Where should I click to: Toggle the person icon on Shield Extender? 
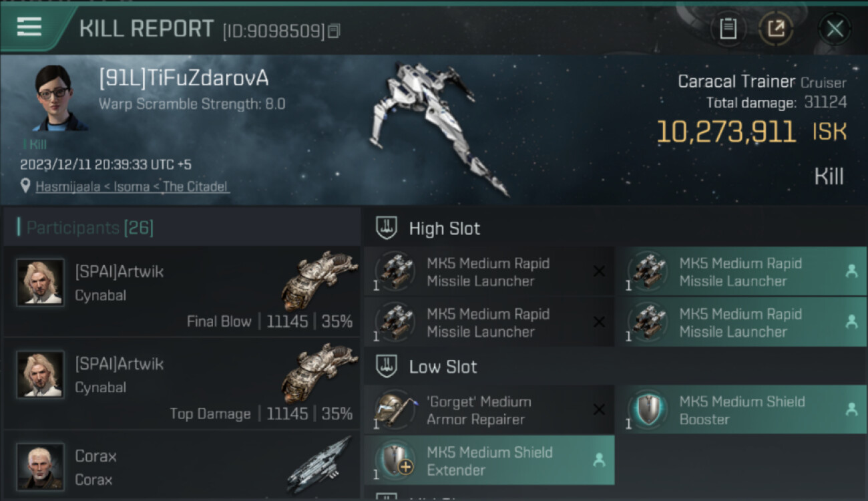(599, 460)
